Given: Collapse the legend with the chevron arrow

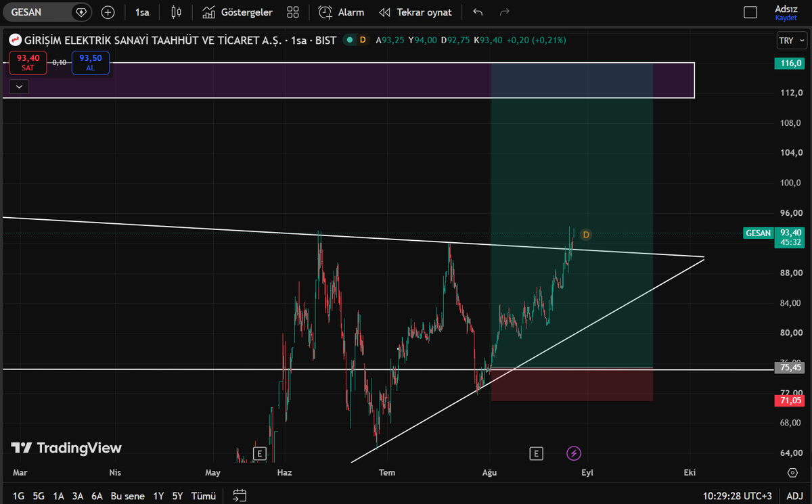Looking at the screenshot, I should (19, 87).
